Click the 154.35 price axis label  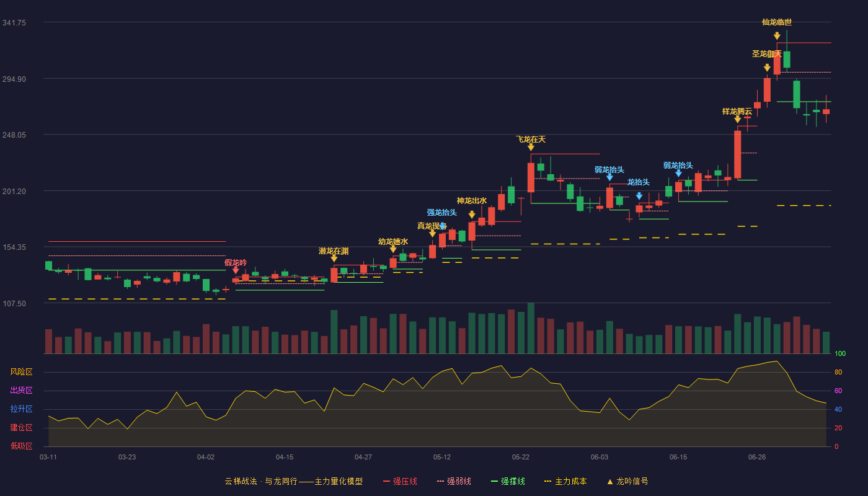(14, 247)
